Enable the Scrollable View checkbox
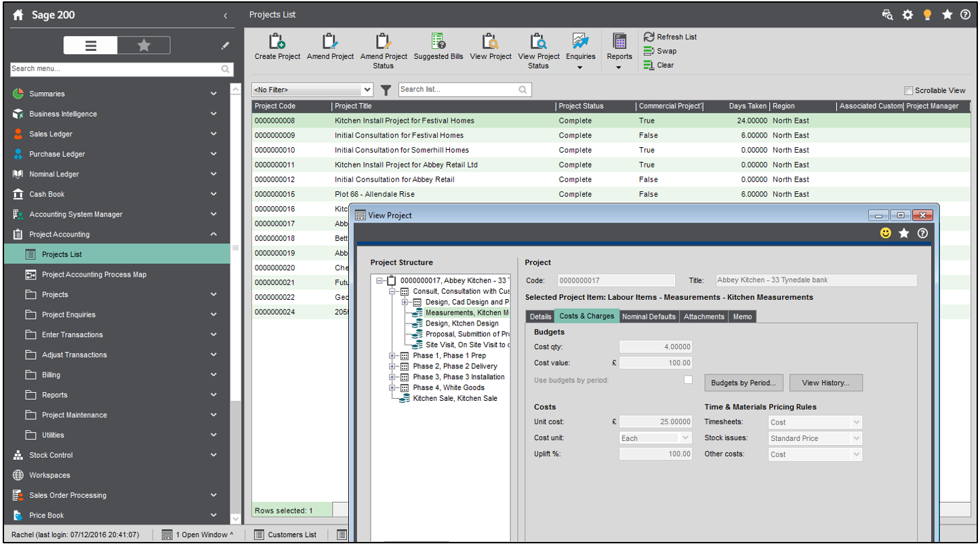This screenshot has height=544, width=980. pyautogui.click(x=908, y=90)
